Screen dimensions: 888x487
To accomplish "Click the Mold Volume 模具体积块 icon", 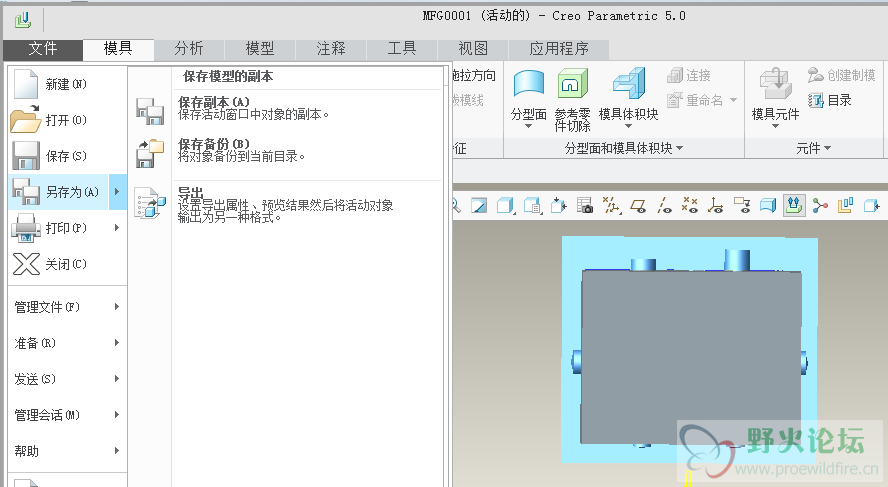I will [629, 83].
